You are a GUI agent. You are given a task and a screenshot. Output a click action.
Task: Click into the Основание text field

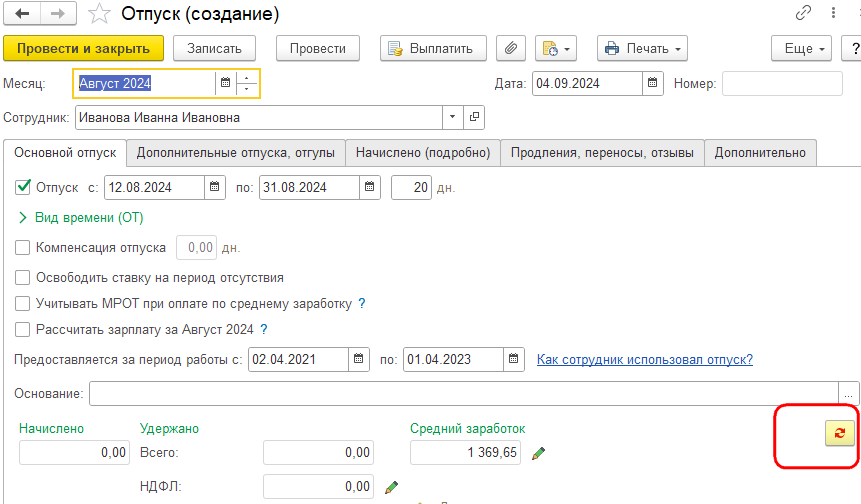tap(464, 394)
